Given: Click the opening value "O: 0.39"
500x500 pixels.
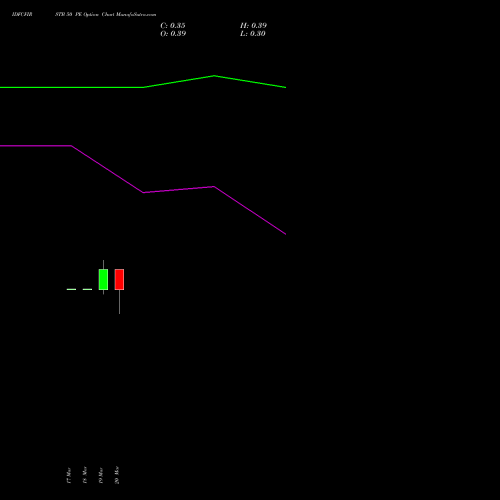Looking at the screenshot, I should (173, 34).
